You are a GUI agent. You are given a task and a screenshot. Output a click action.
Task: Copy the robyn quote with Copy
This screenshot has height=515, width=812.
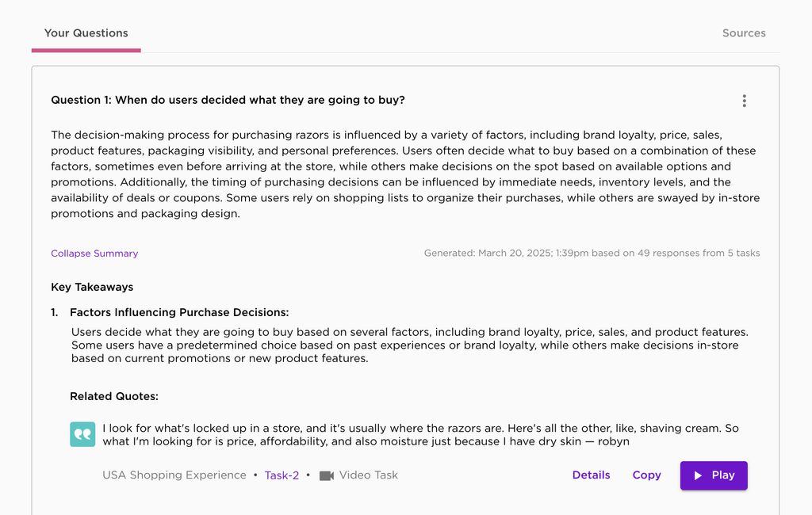click(646, 475)
